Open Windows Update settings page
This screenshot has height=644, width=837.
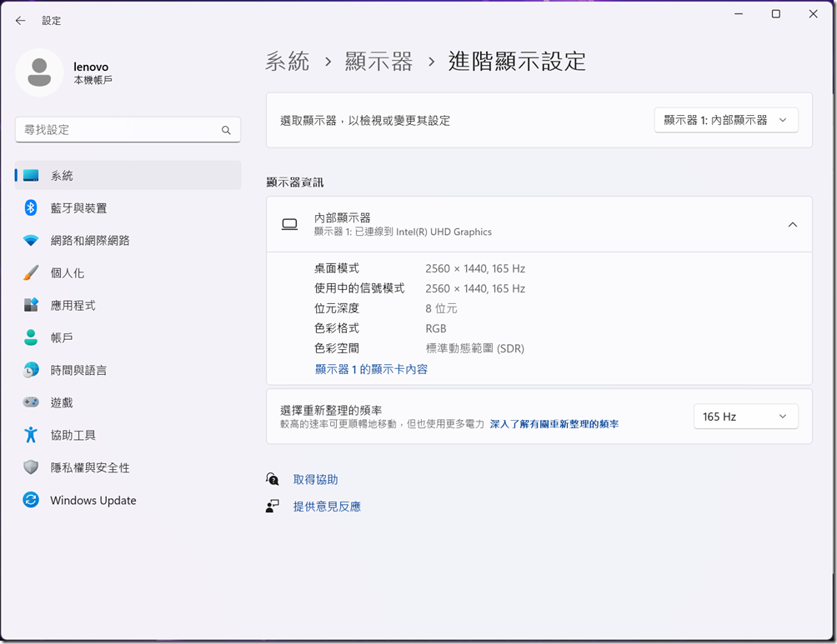[x=93, y=501]
